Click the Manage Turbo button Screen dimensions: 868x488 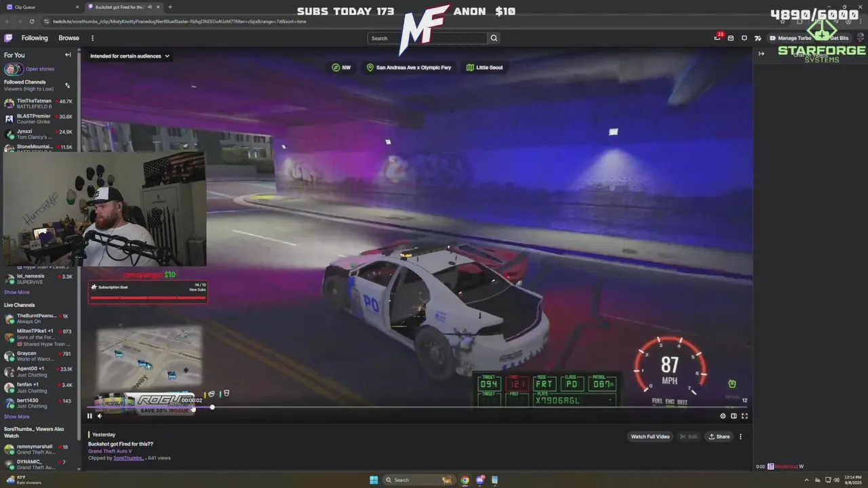pos(790,38)
